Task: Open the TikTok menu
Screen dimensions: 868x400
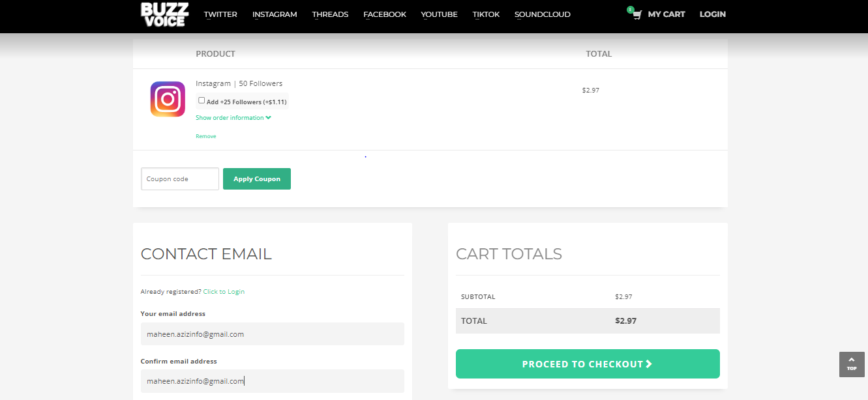Action: tap(486, 14)
